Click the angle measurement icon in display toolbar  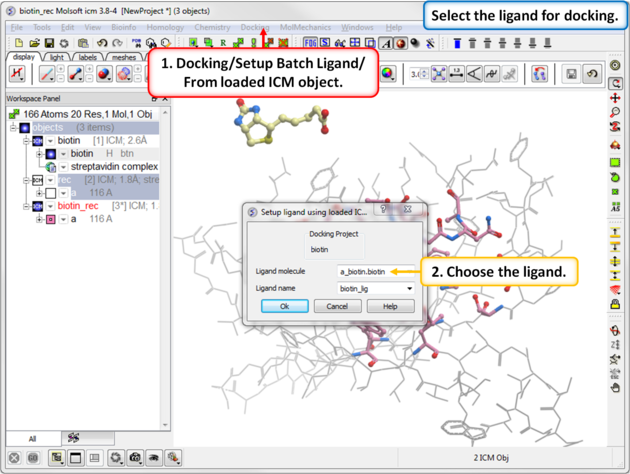click(474, 75)
